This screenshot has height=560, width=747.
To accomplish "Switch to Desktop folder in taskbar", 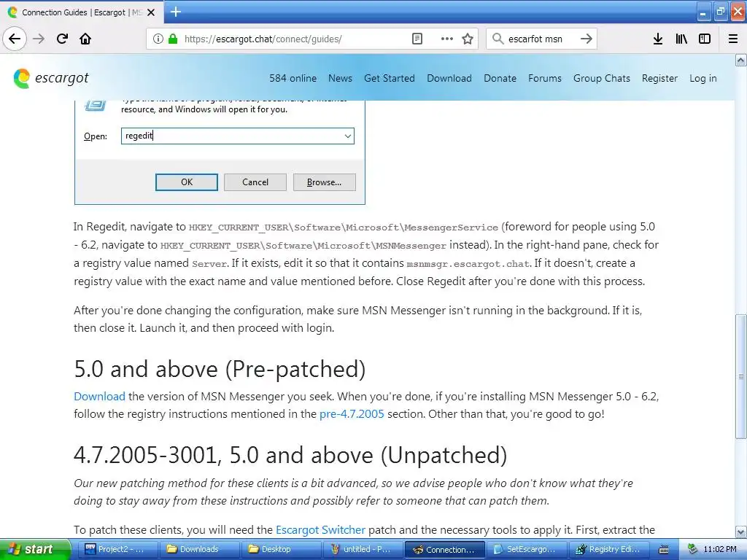I will point(281,550).
